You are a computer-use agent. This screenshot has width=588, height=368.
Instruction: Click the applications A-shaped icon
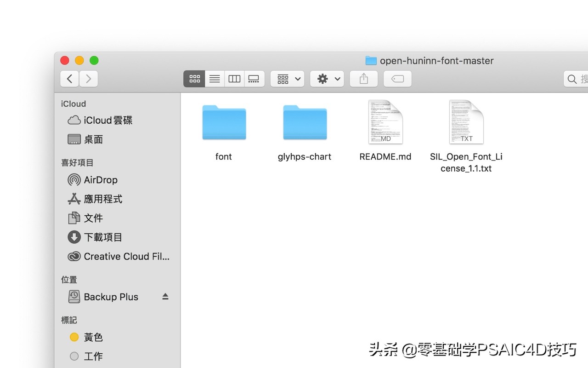click(74, 199)
